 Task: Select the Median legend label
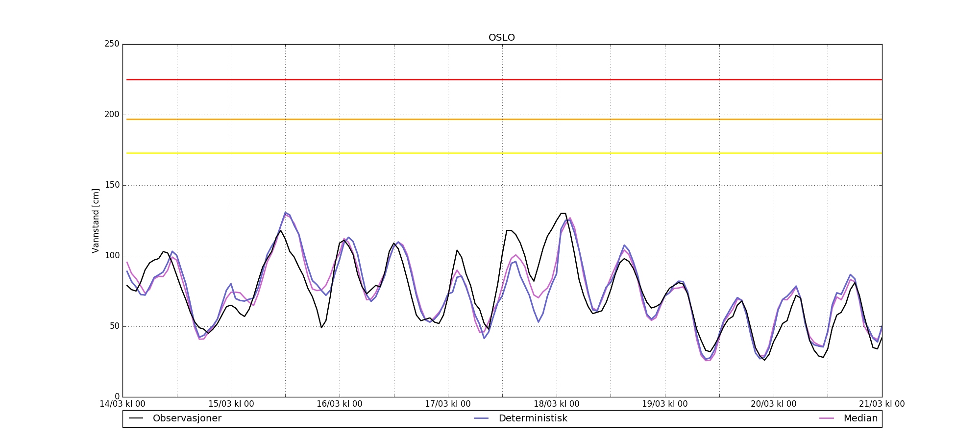860,418
